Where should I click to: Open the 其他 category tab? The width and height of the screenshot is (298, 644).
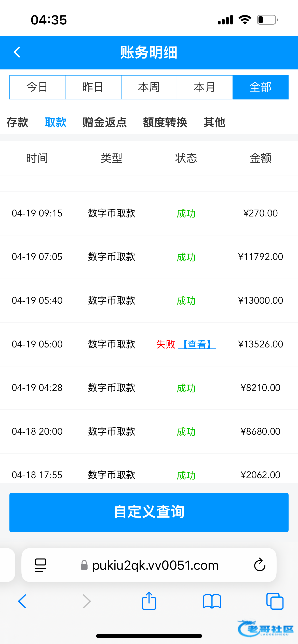pyautogui.click(x=214, y=122)
